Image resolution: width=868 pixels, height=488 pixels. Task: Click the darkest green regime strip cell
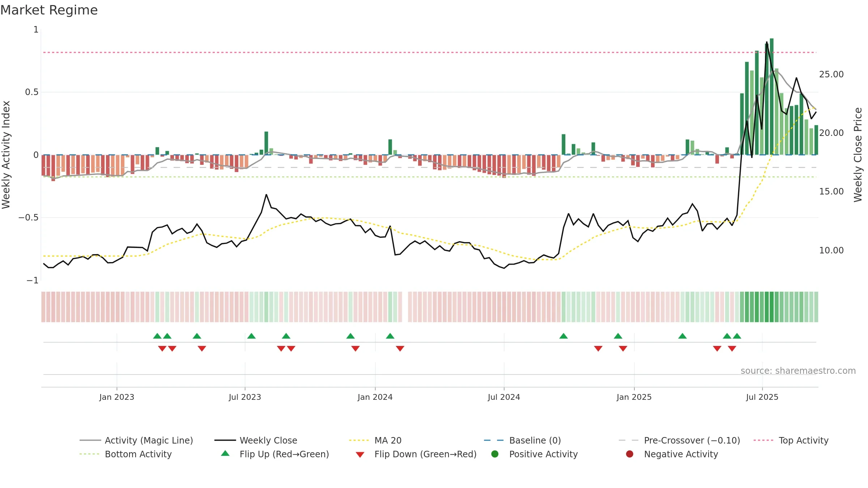pyautogui.click(x=772, y=307)
